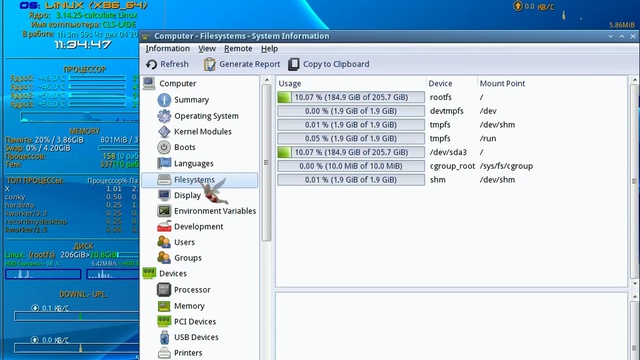Select Environment Variables entry
Image resolution: width=640 pixels, height=360 pixels.
click(x=215, y=211)
